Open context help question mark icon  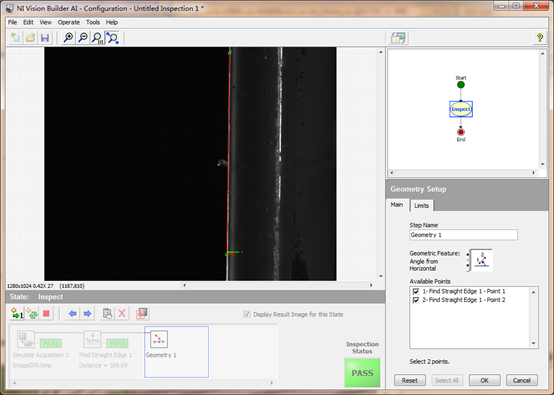540,37
